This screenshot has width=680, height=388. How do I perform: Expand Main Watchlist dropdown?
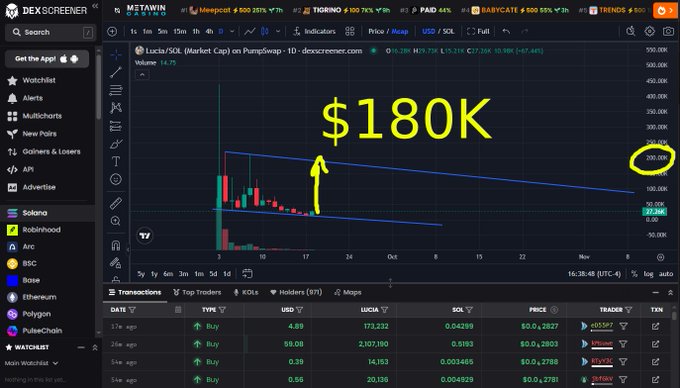31,363
